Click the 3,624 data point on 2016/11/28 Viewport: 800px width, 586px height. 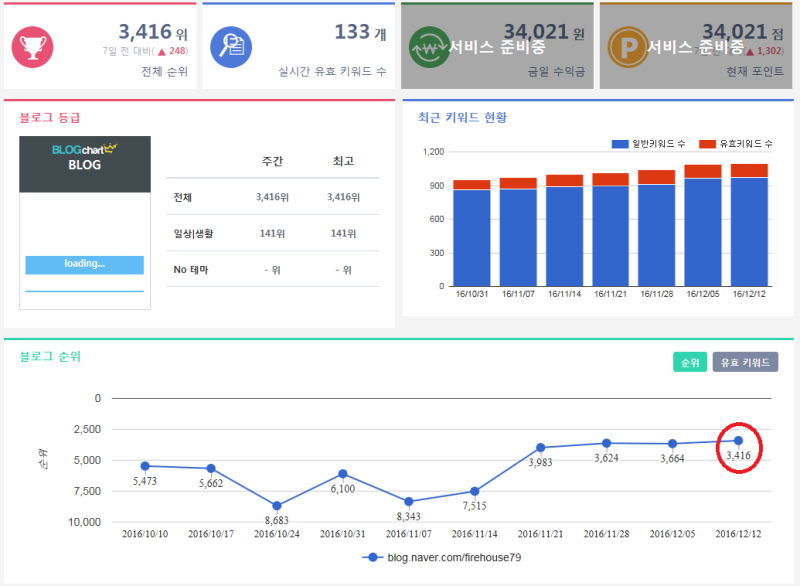coord(606,443)
